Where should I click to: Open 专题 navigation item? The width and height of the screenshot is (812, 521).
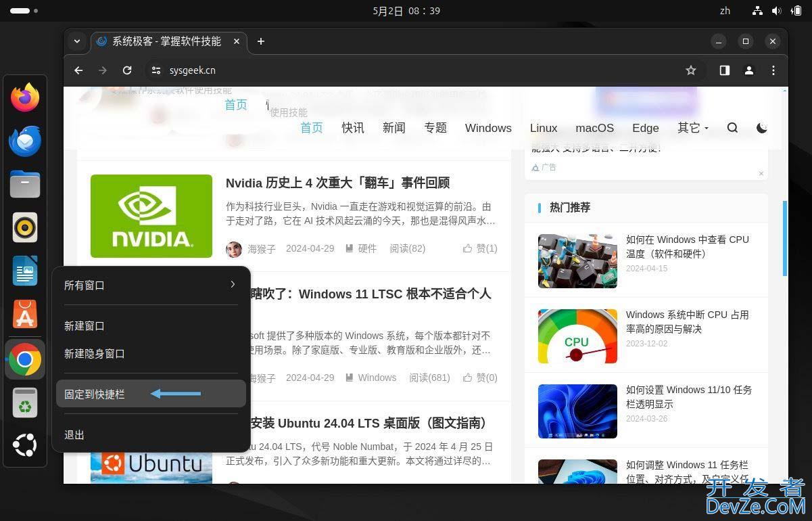click(435, 128)
